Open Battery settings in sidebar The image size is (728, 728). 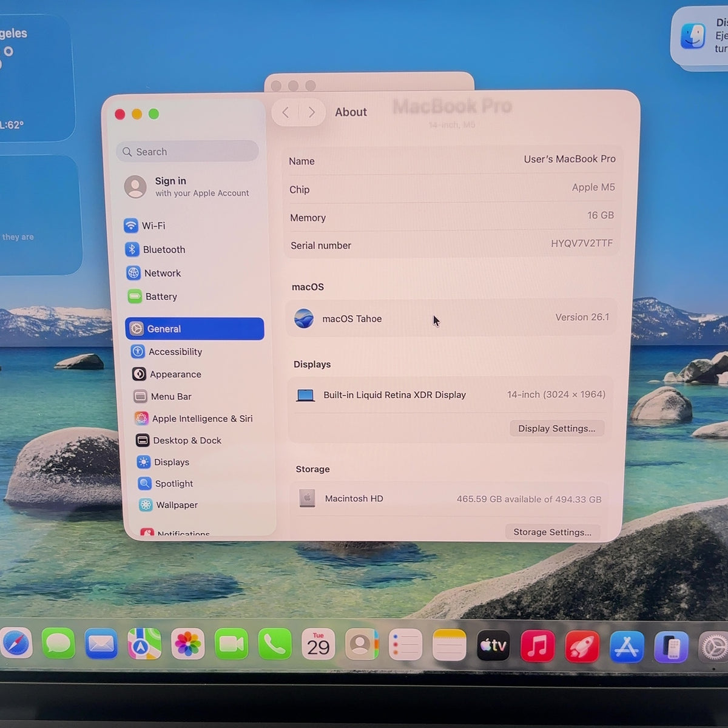pos(153,297)
